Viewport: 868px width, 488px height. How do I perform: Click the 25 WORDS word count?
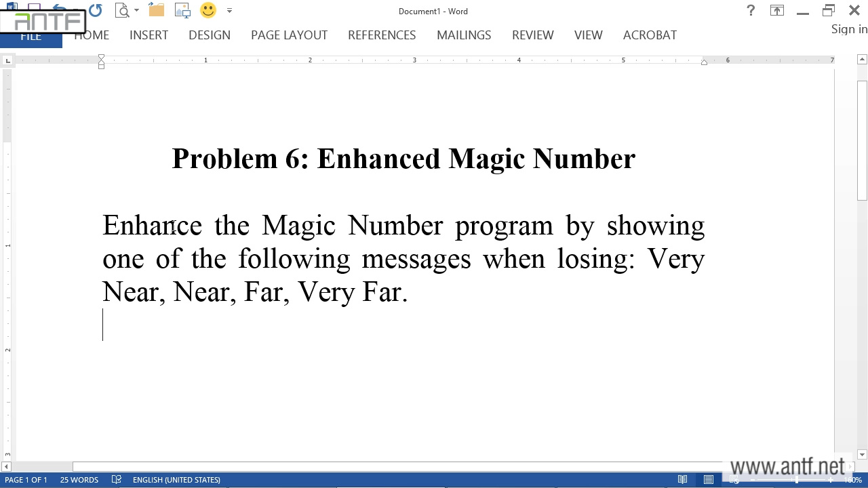[x=79, y=480]
